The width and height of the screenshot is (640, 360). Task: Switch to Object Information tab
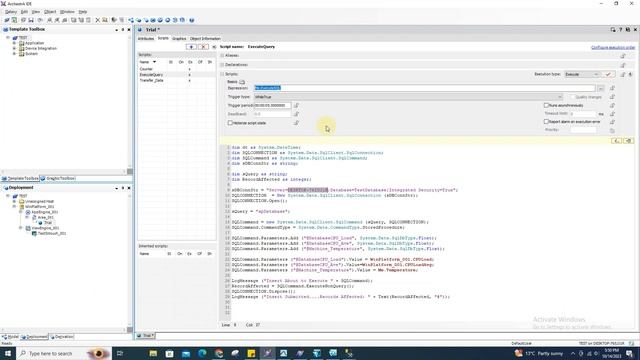(x=205, y=38)
